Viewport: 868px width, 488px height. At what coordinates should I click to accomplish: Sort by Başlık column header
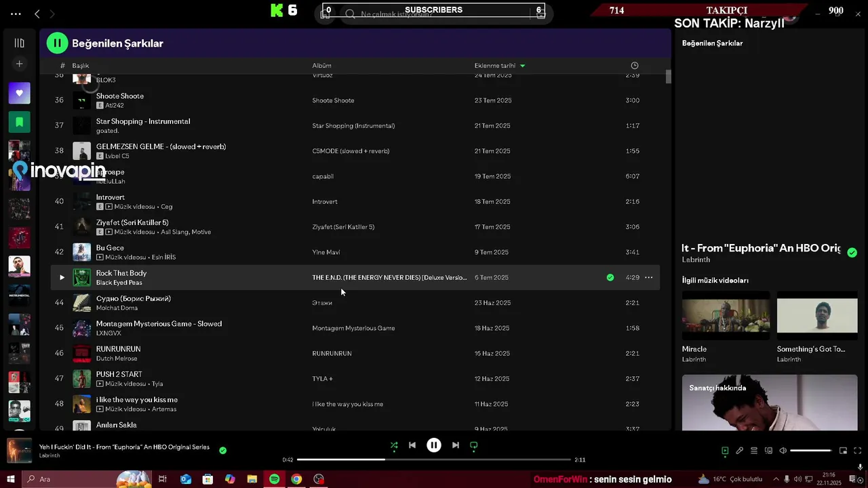(x=81, y=66)
